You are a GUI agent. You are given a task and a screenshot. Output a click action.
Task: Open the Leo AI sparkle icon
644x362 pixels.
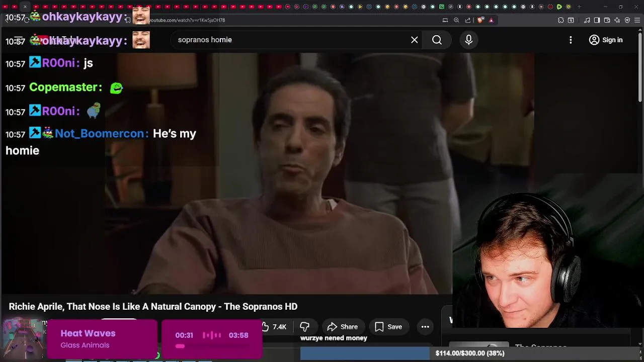617,20
